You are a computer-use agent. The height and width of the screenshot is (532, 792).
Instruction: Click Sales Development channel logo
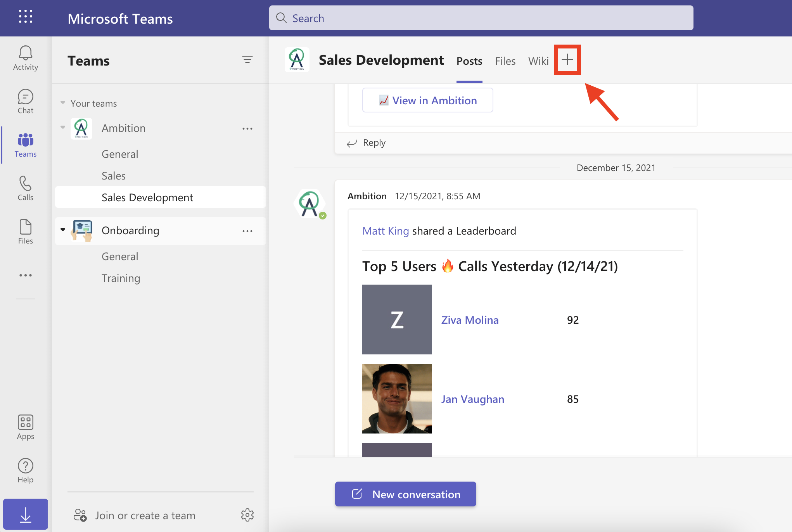(297, 60)
